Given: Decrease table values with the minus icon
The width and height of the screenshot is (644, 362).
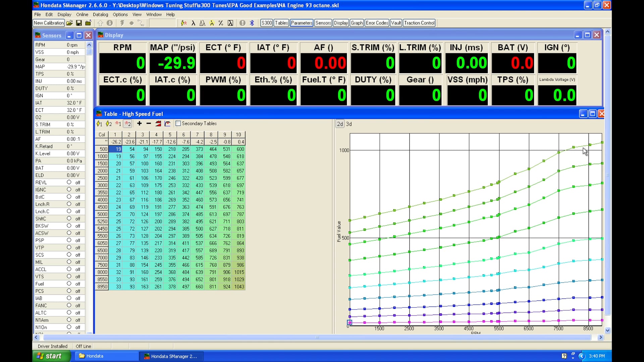Looking at the screenshot, I should [x=148, y=123].
